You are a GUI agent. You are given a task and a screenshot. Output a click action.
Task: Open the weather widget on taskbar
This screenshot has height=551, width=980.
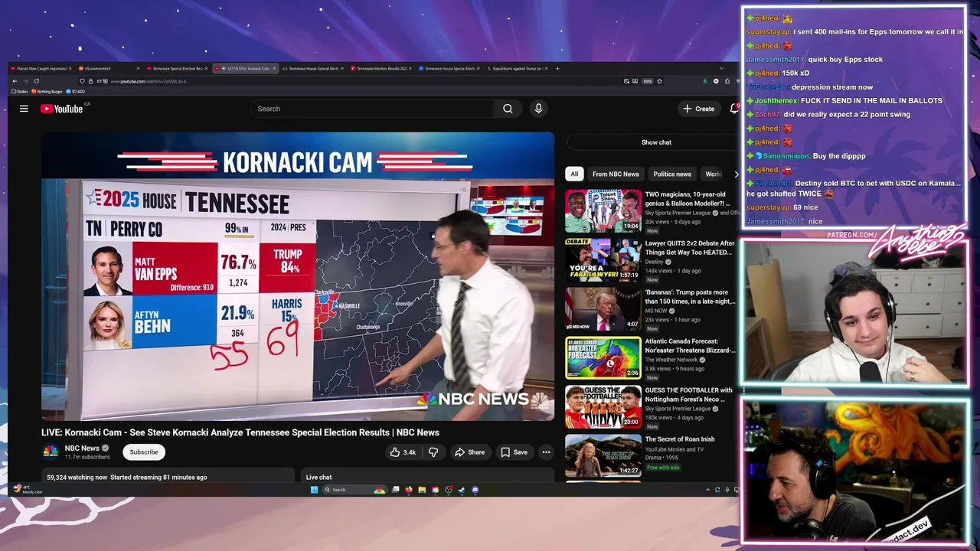tap(27, 489)
